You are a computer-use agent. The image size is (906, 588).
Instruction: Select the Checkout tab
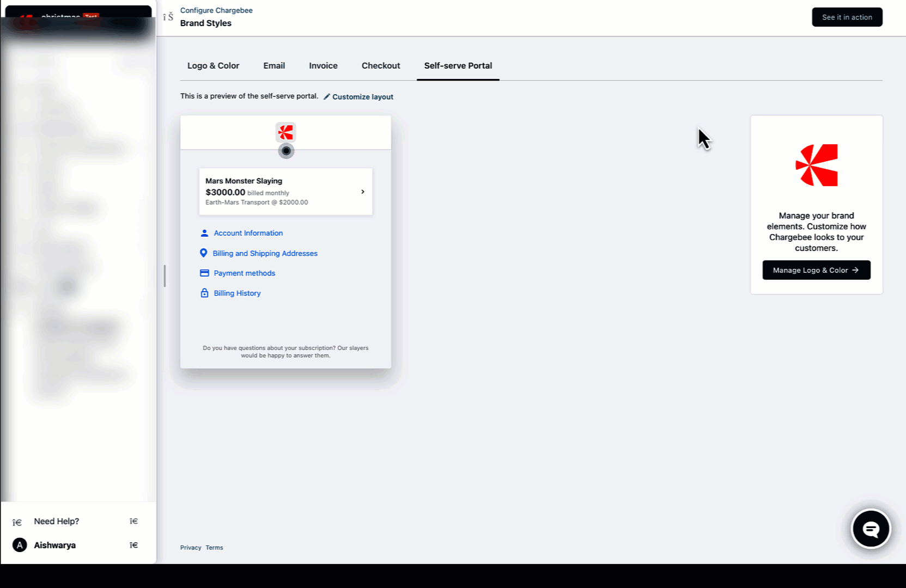381,65
